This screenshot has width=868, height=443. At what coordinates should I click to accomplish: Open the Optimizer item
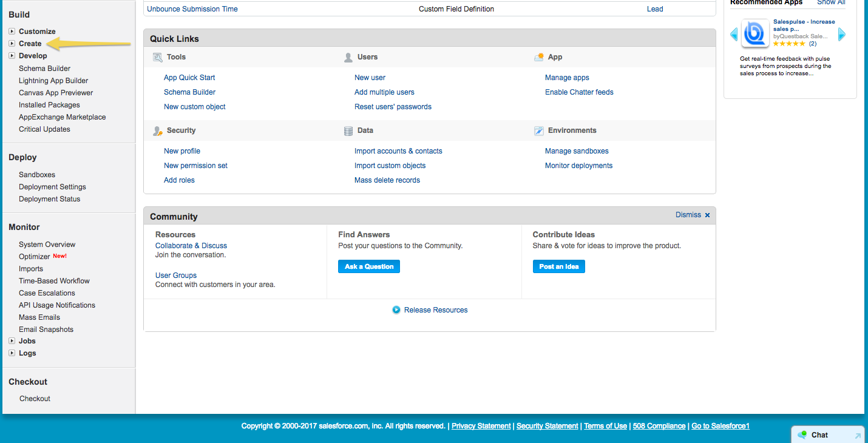[x=34, y=257]
